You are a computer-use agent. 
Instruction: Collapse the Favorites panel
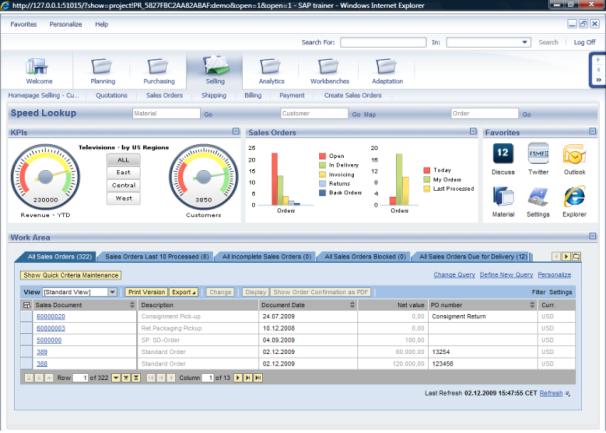click(592, 131)
